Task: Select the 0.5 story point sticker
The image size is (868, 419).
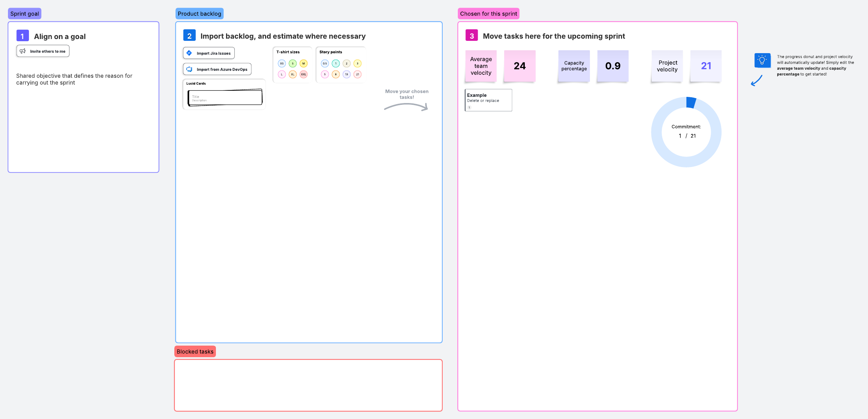Action: tap(325, 64)
